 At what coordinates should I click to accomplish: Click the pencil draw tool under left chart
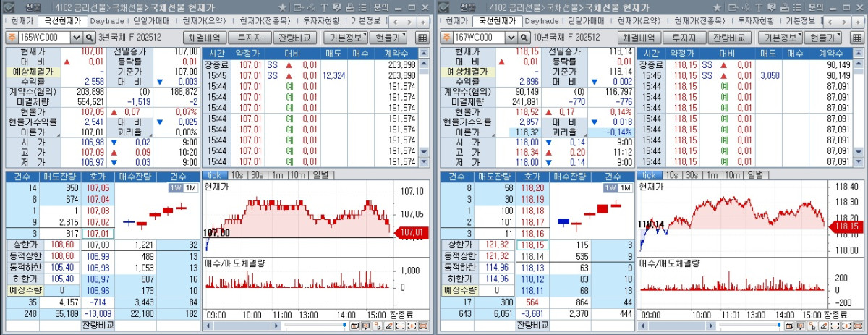pyautogui.click(x=389, y=326)
